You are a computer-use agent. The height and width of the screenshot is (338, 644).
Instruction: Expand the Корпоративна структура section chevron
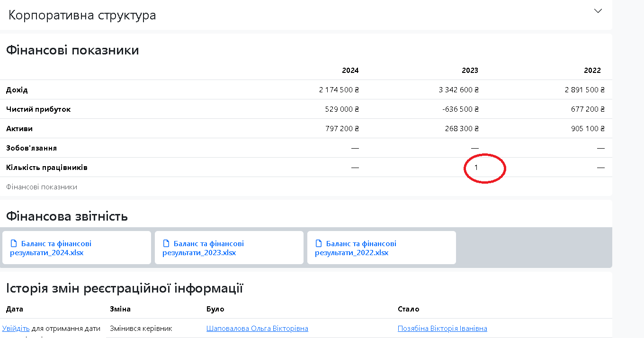[x=598, y=11]
